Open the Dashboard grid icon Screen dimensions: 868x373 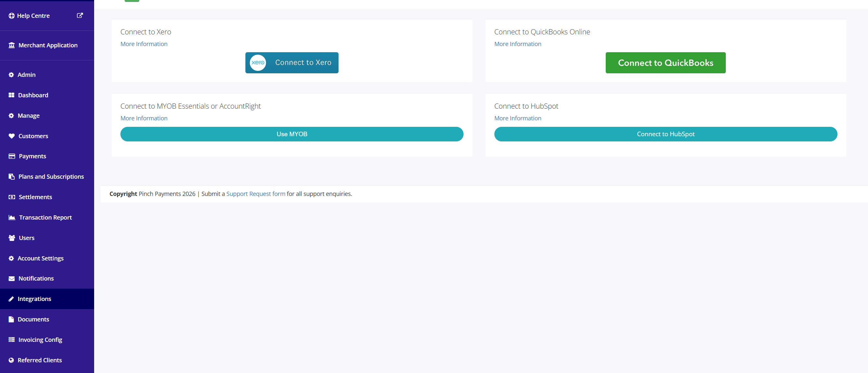point(11,95)
